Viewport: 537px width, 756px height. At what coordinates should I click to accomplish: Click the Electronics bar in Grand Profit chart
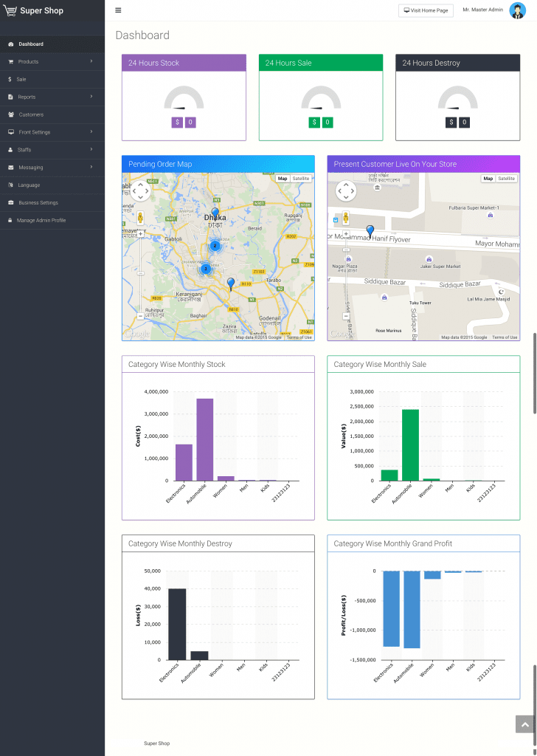(391, 608)
